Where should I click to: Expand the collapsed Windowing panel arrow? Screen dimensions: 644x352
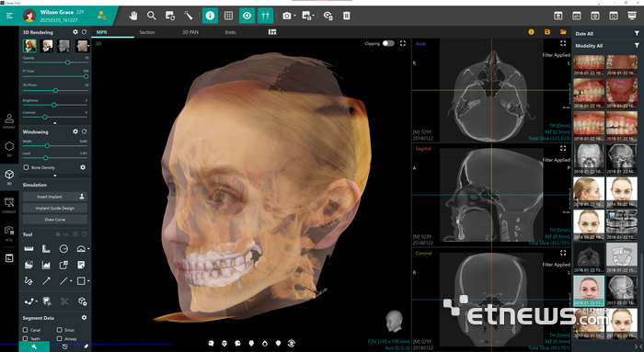click(x=55, y=176)
